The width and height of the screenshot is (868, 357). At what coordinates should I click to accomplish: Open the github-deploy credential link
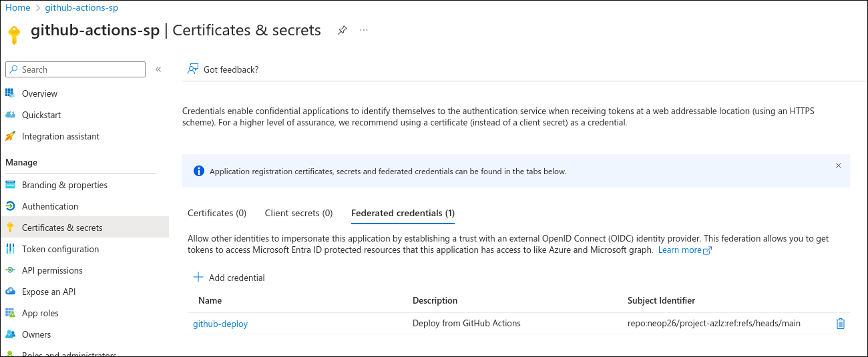220,324
